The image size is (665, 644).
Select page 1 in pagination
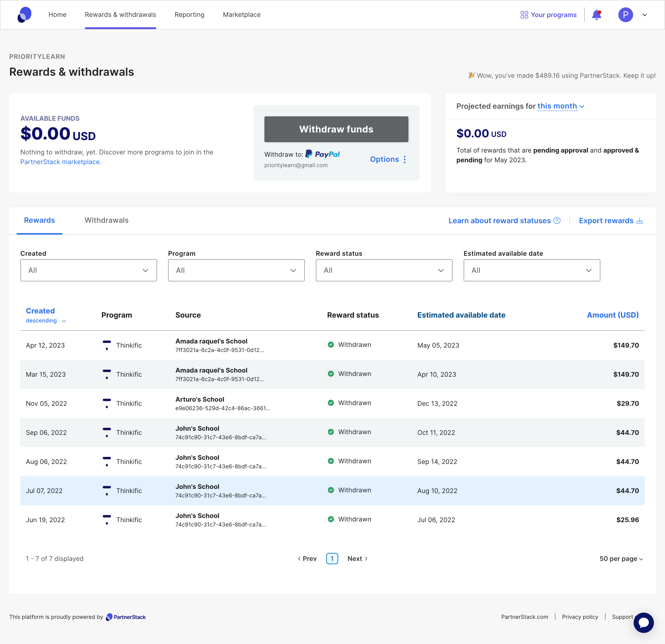[332, 559]
